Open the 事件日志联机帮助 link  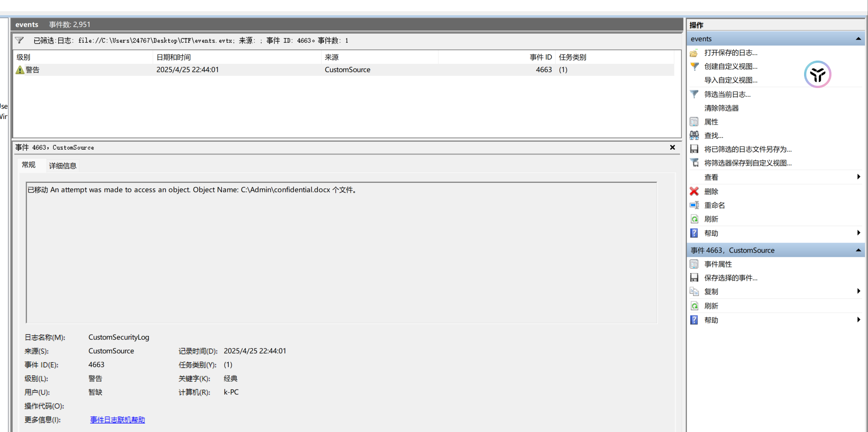117,420
